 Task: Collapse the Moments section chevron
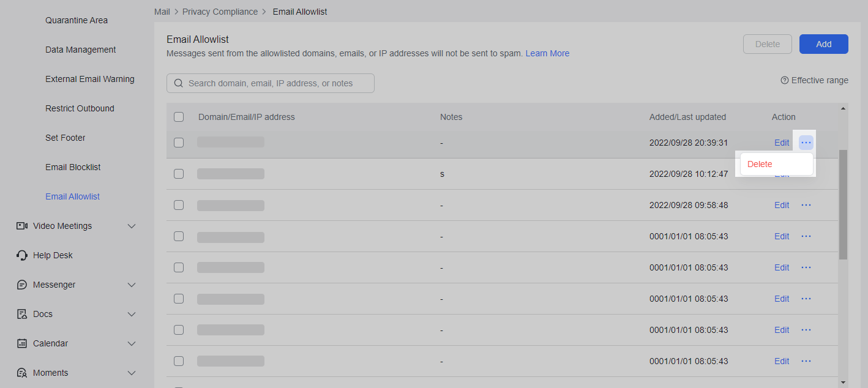pyautogui.click(x=132, y=373)
